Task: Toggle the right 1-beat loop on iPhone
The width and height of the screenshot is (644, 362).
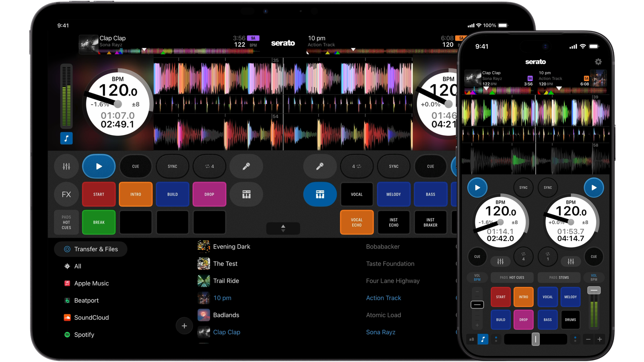Action: coord(548,257)
